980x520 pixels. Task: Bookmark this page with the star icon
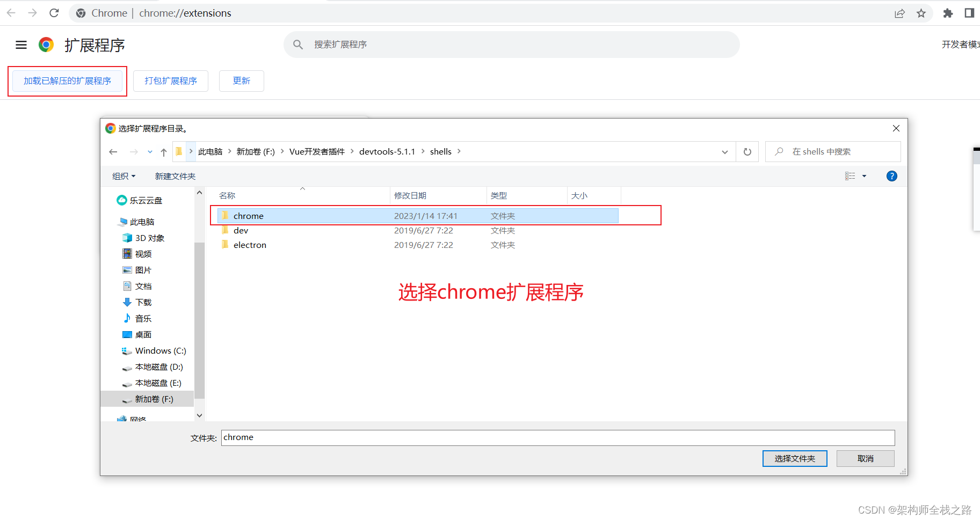click(x=921, y=13)
